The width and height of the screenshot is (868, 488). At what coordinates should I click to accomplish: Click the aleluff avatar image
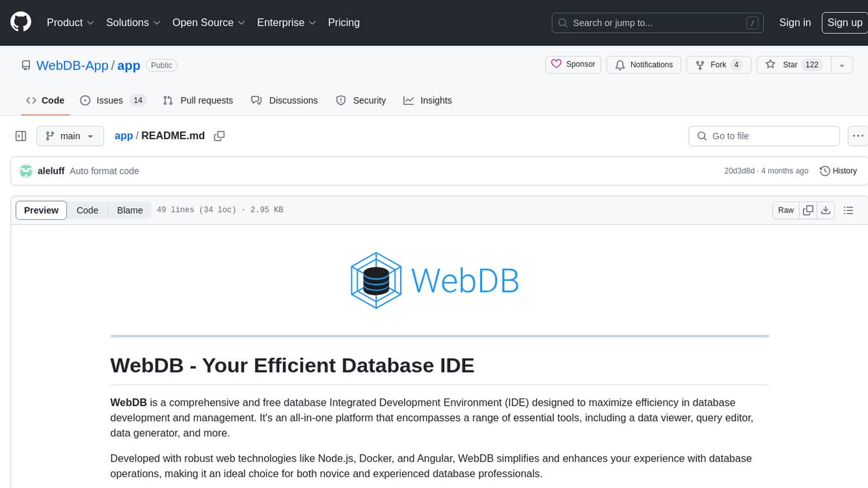coord(26,171)
